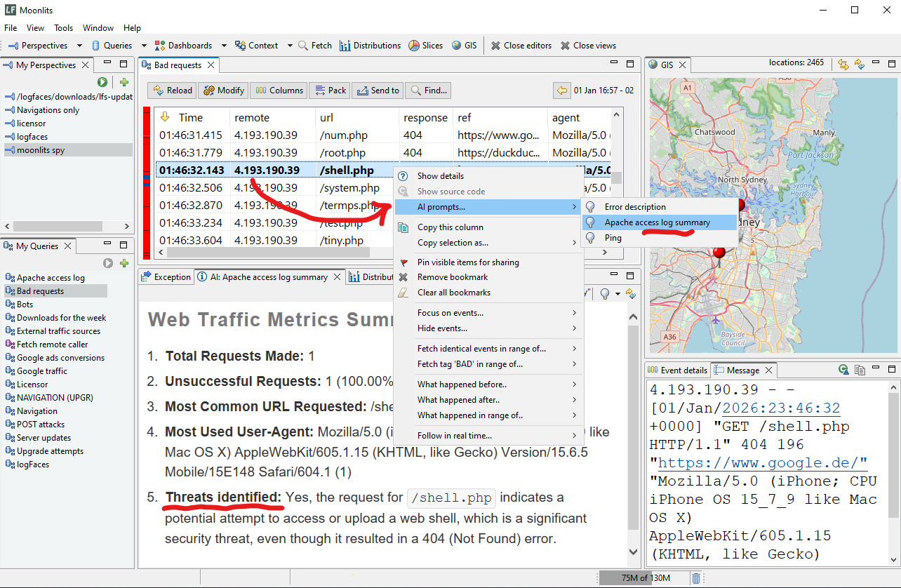The width and height of the screenshot is (901, 588).
Task: Run perspective with green play icon
Action: [103, 82]
